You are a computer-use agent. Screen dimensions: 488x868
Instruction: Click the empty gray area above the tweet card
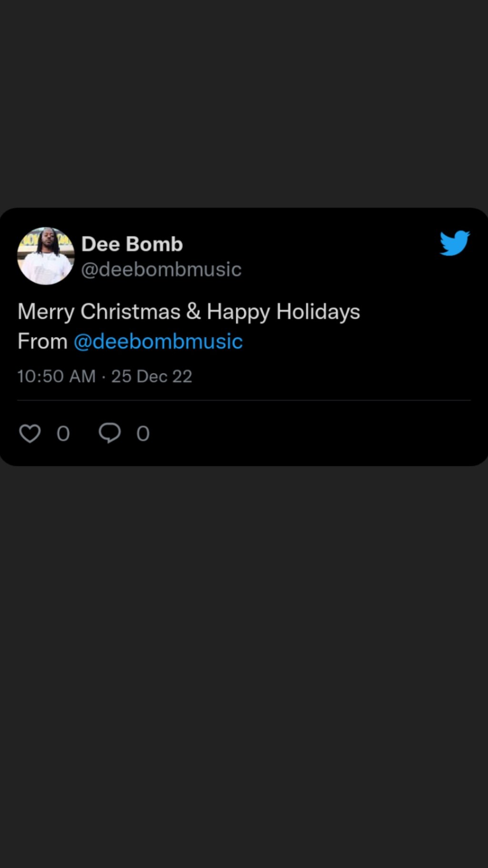click(244, 105)
